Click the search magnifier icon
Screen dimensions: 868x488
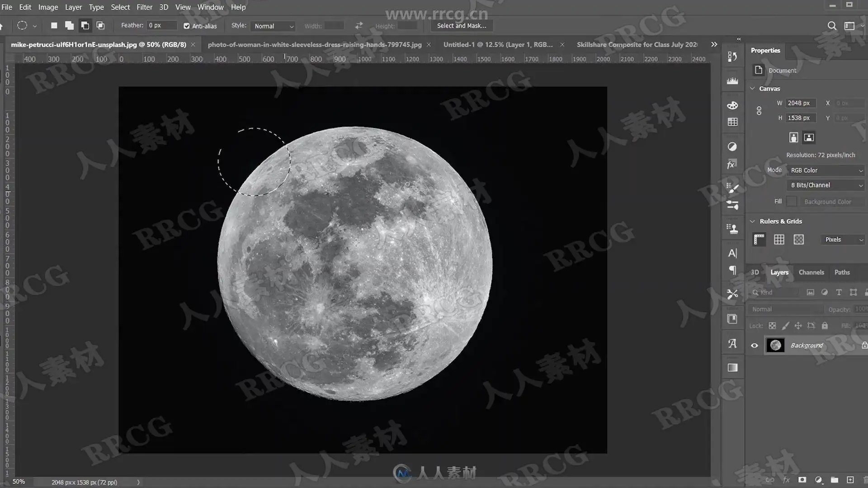832,26
